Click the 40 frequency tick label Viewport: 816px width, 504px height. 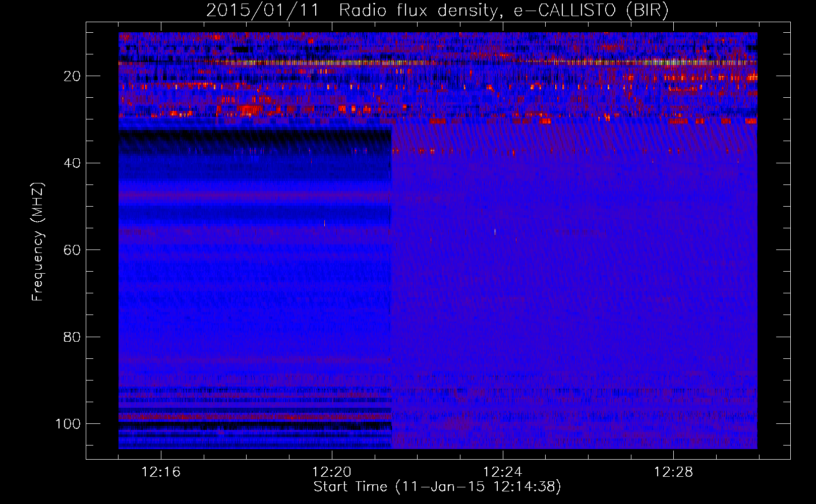tap(72, 163)
